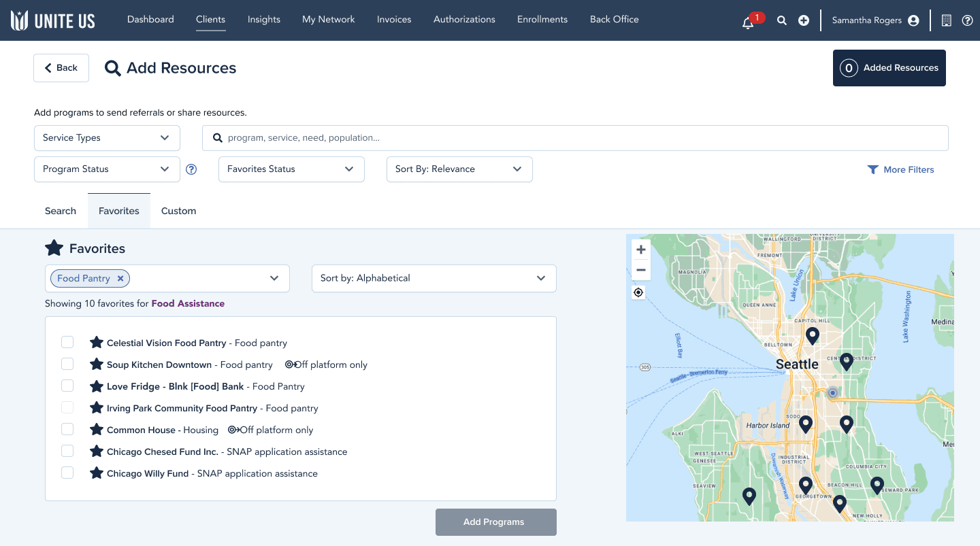Select the Favorites tab
The image size is (980, 546).
point(119,211)
